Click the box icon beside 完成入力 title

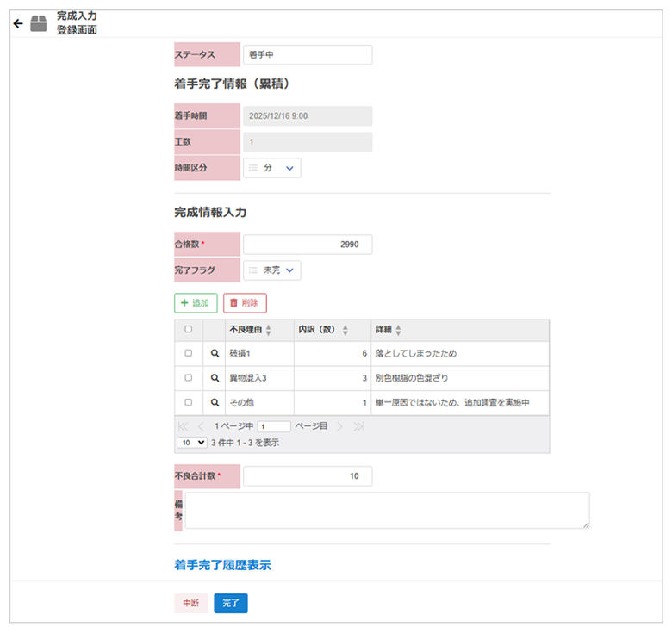point(39,24)
